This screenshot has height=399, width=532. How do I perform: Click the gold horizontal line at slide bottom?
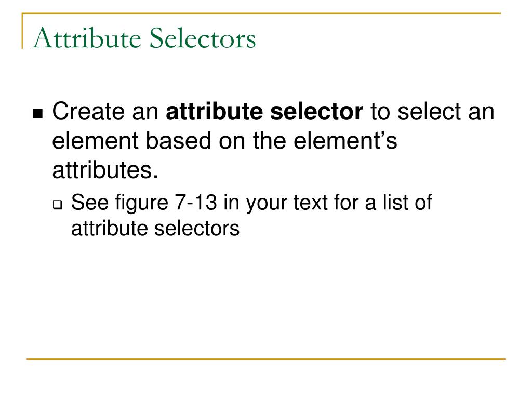coord(266,358)
